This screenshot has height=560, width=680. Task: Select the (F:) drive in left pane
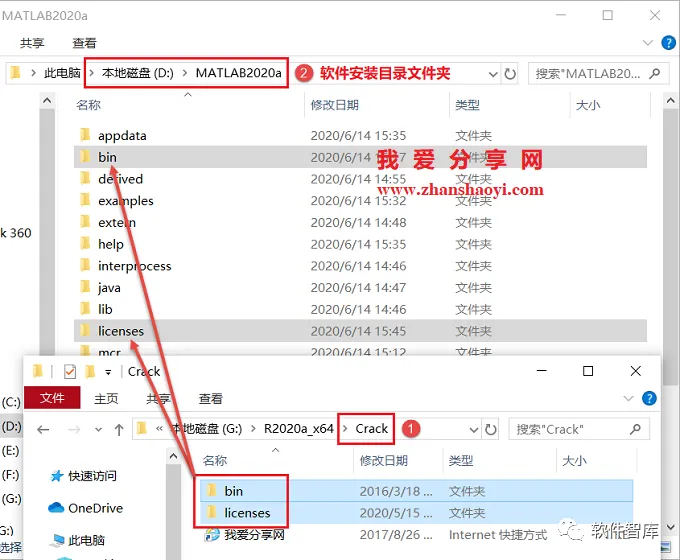click(10, 475)
